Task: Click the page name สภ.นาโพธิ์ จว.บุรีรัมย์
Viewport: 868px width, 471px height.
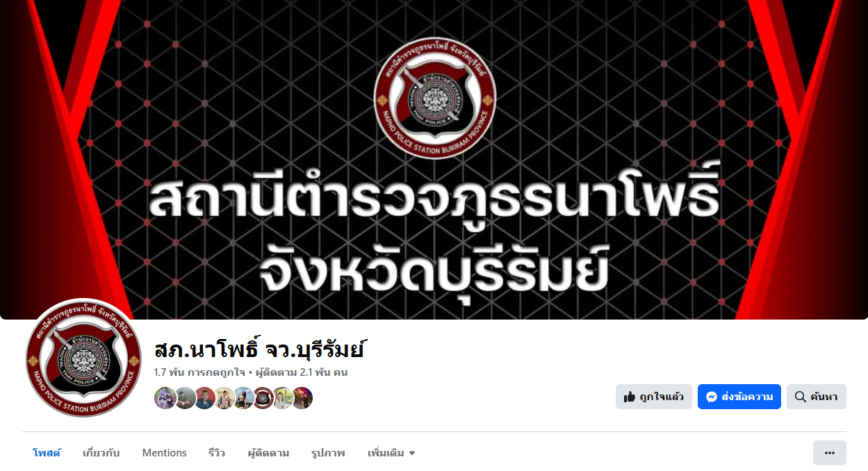Action: pos(260,349)
